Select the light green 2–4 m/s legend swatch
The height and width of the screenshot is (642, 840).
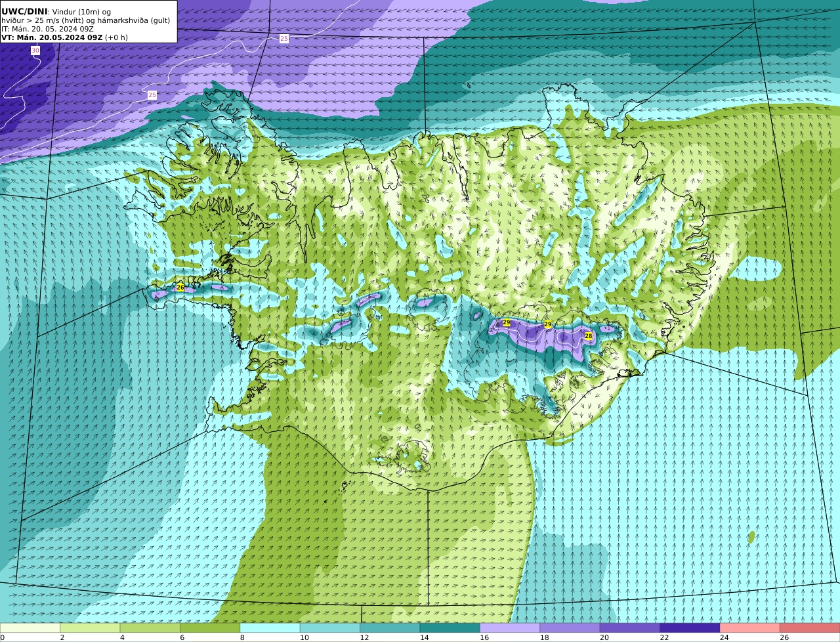[90, 628]
